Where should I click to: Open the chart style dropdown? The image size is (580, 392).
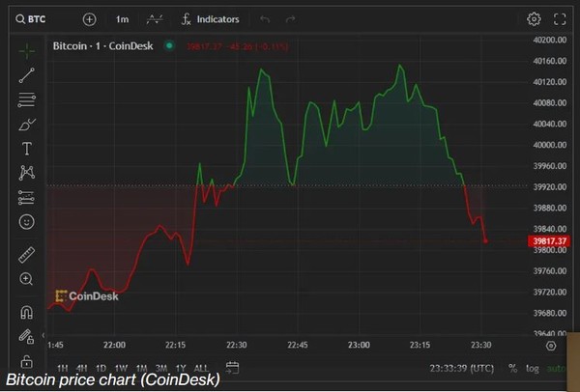click(153, 19)
